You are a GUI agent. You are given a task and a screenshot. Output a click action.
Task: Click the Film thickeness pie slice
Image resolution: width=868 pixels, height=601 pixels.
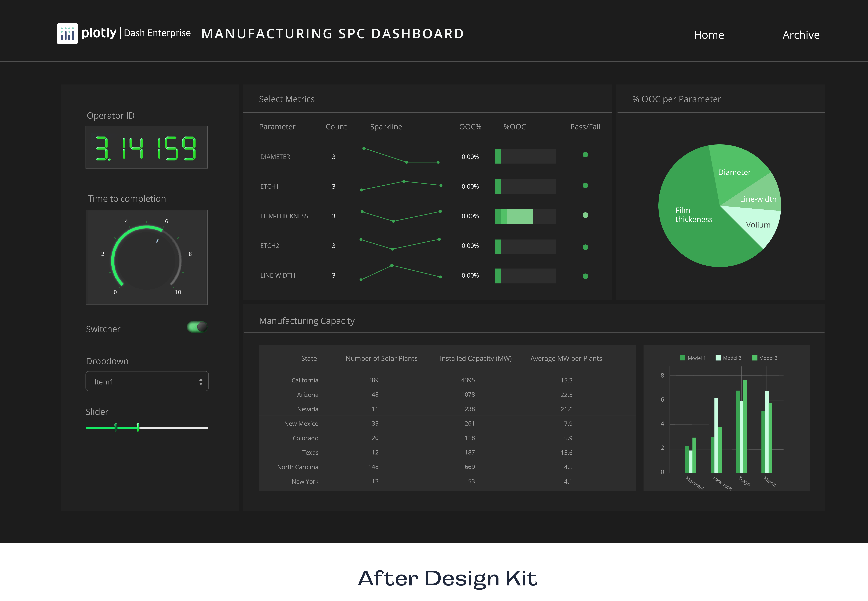click(x=694, y=215)
